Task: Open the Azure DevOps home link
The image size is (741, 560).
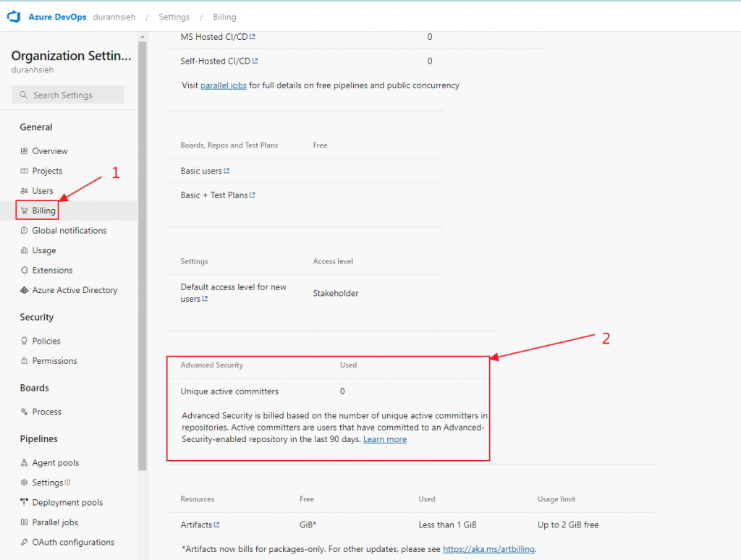Action: coord(57,17)
